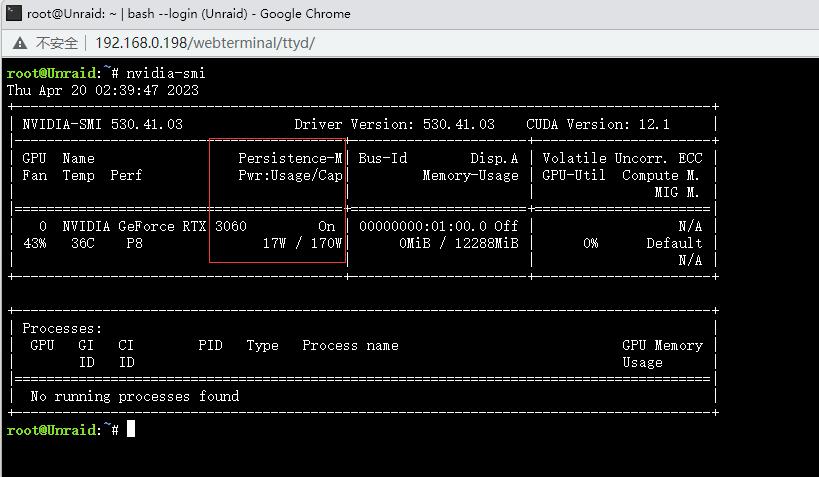Click the 'Default' compute mode value

(674, 243)
